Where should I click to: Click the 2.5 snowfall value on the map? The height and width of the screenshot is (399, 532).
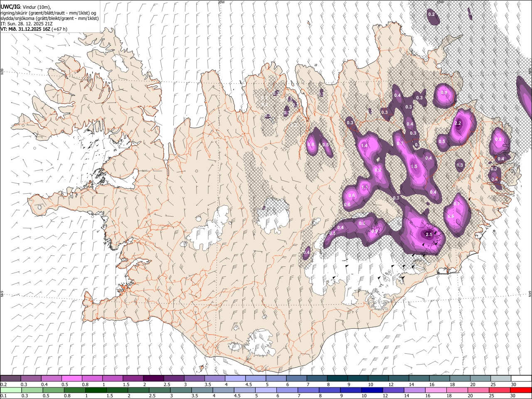click(429, 235)
